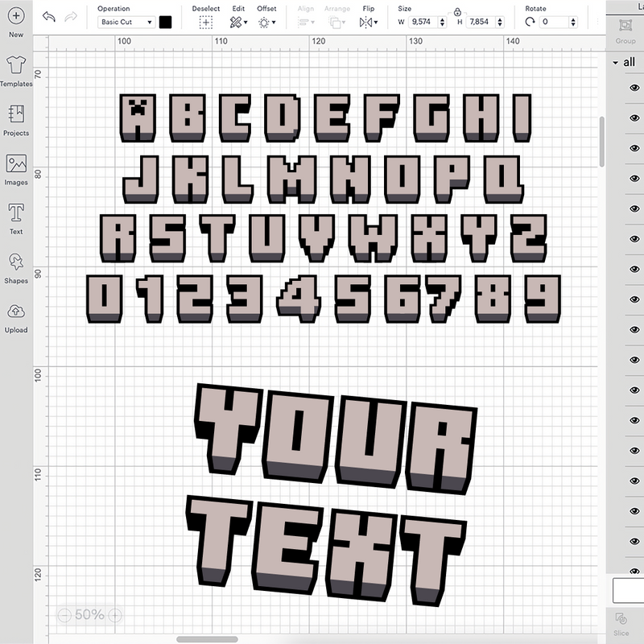This screenshot has height=644, width=644.
Task: Open the Projects panel
Action: coord(18,117)
